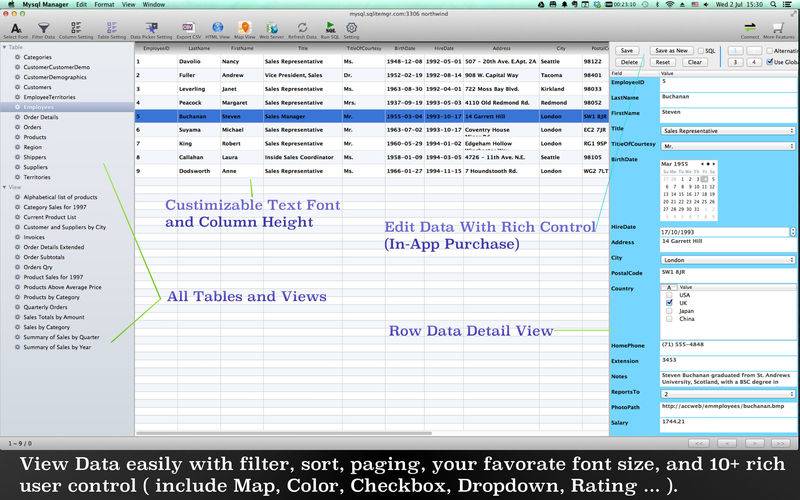The image size is (800, 500).
Task: Open the Edit menu
Action: click(x=82, y=5)
